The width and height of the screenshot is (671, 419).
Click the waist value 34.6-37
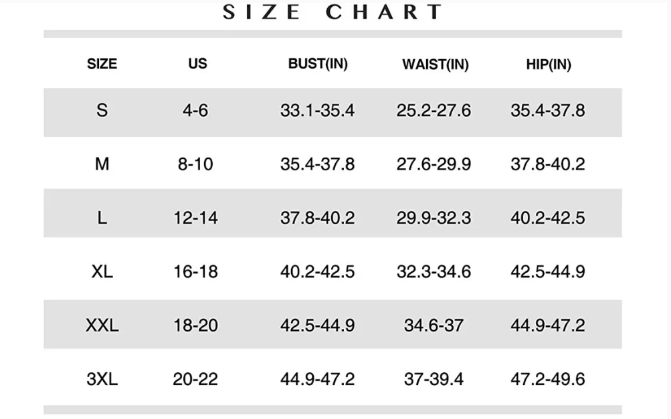(x=434, y=326)
